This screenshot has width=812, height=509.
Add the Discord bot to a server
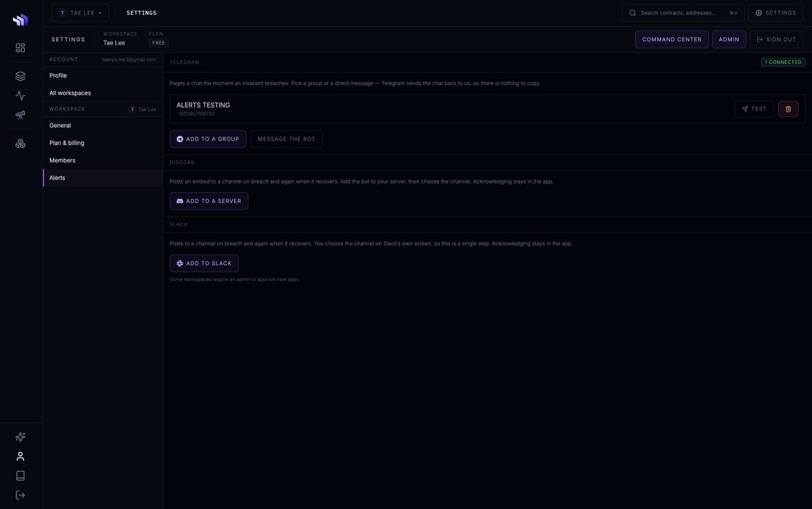pyautogui.click(x=209, y=201)
